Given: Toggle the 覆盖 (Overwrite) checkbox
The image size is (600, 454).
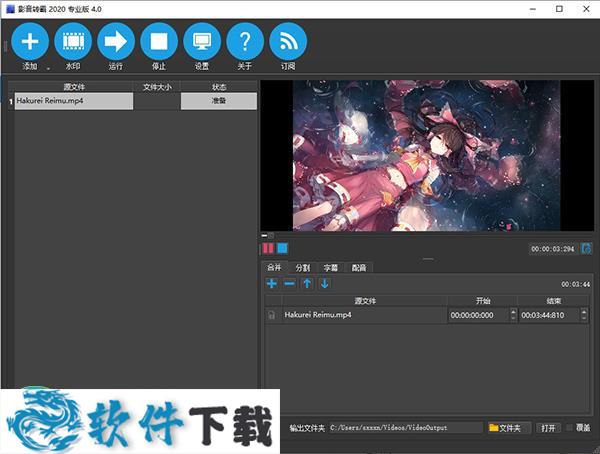Looking at the screenshot, I should point(570,427).
